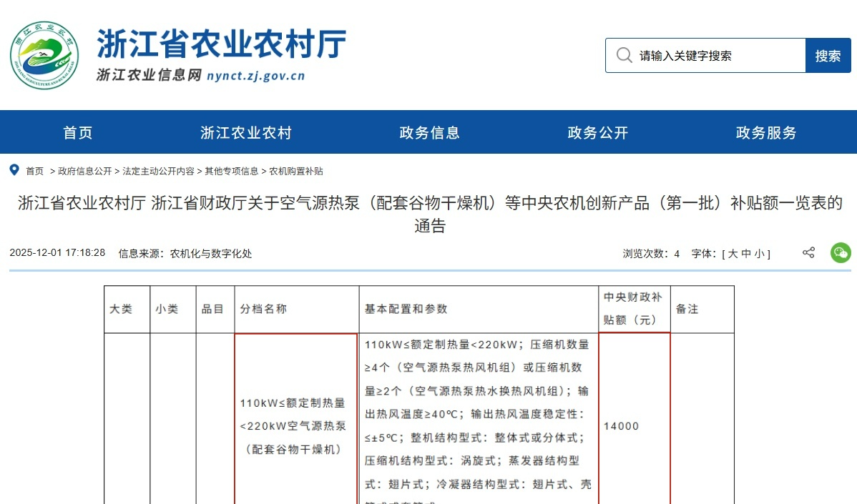Click the location pin icon in breadcrumb
The height and width of the screenshot is (504, 857).
[14, 170]
